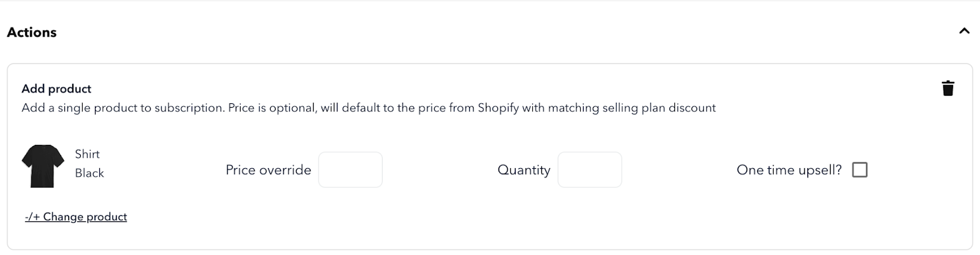980x255 pixels.
Task: Tick the One time upsell checkbox
Action: pyautogui.click(x=860, y=169)
